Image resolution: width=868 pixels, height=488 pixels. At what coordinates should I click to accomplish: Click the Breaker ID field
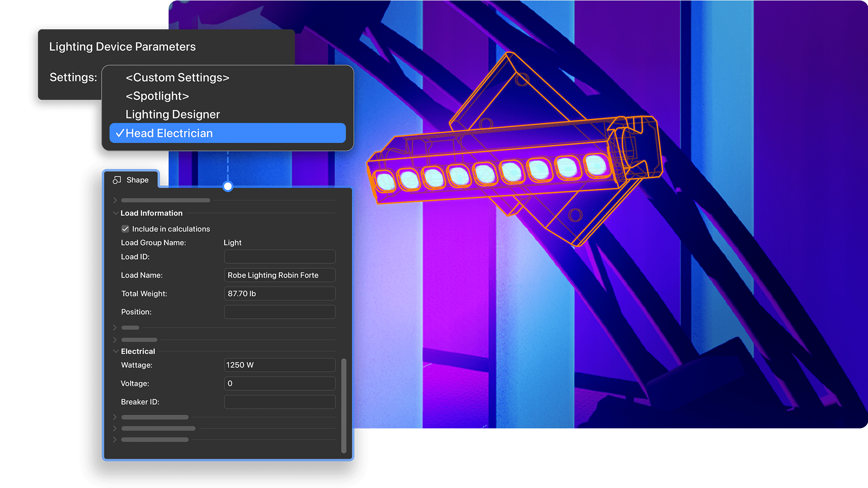[x=280, y=402]
